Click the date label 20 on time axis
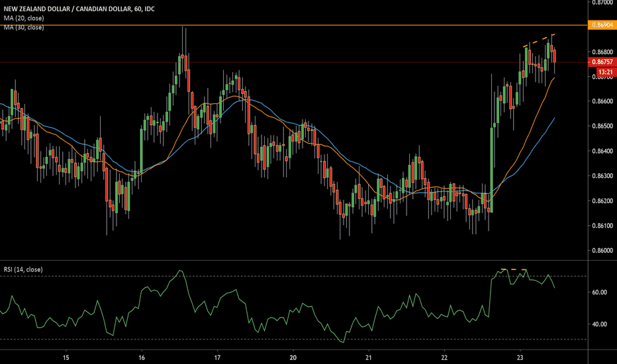The image size is (617, 364). 293,357
